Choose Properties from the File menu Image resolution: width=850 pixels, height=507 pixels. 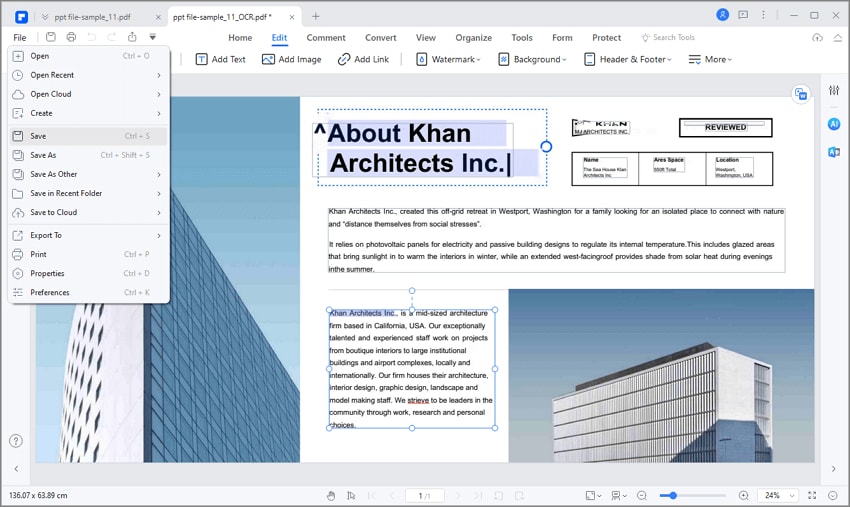pos(89,273)
